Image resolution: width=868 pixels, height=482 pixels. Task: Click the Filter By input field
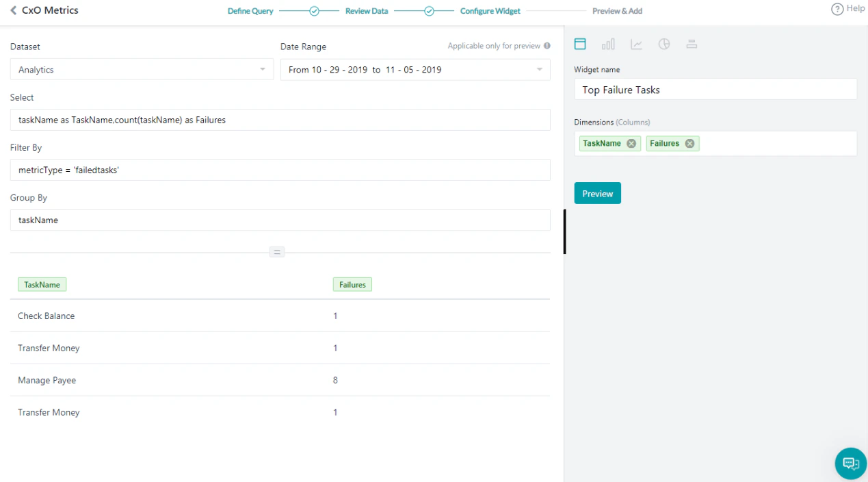tap(280, 170)
